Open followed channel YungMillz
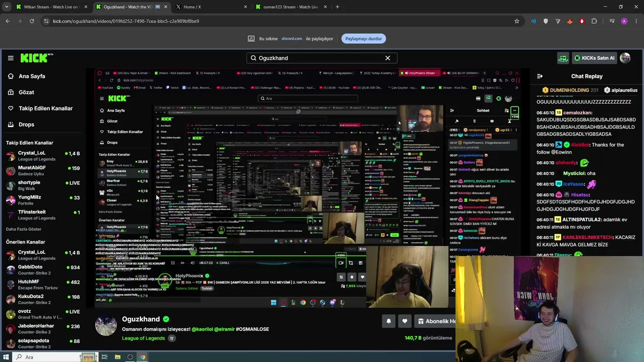This screenshot has height=362, width=644. click(43, 200)
